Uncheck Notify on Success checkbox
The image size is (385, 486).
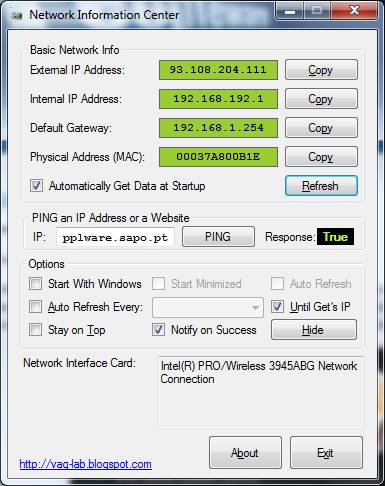click(x=158, y=330)
